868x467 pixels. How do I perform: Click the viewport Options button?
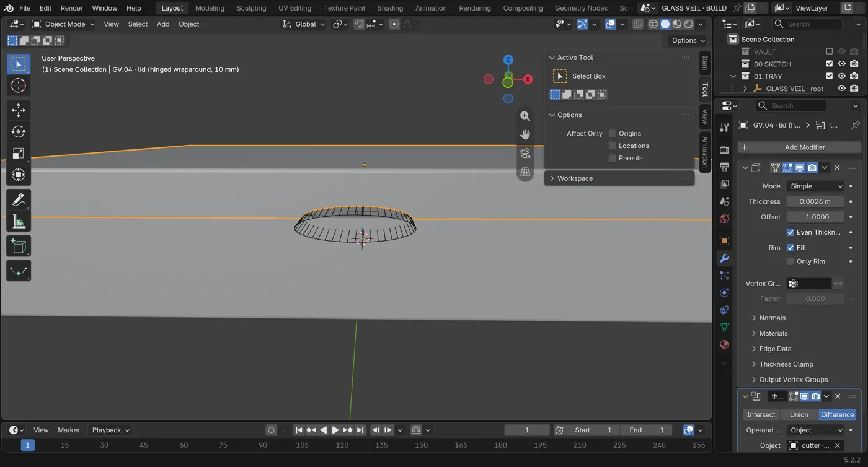[688, 40]
